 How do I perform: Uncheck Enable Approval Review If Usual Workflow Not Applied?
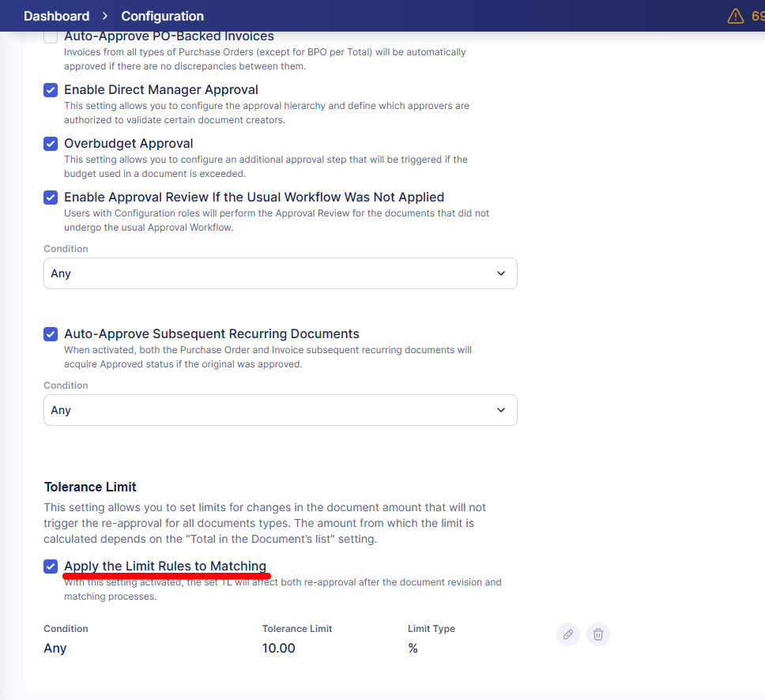coord(51,197)
